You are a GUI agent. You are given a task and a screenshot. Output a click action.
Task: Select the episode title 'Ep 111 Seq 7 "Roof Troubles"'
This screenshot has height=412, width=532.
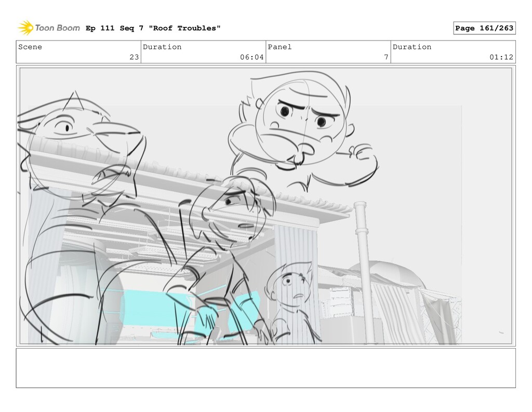click(x=153, y=28)
